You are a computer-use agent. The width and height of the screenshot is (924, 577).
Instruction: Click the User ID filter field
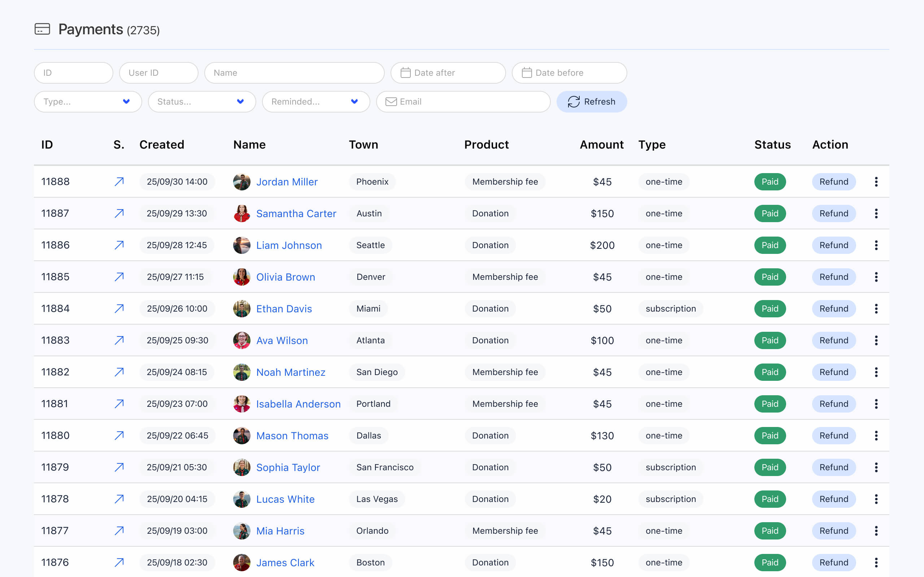[x=158, y=72]
